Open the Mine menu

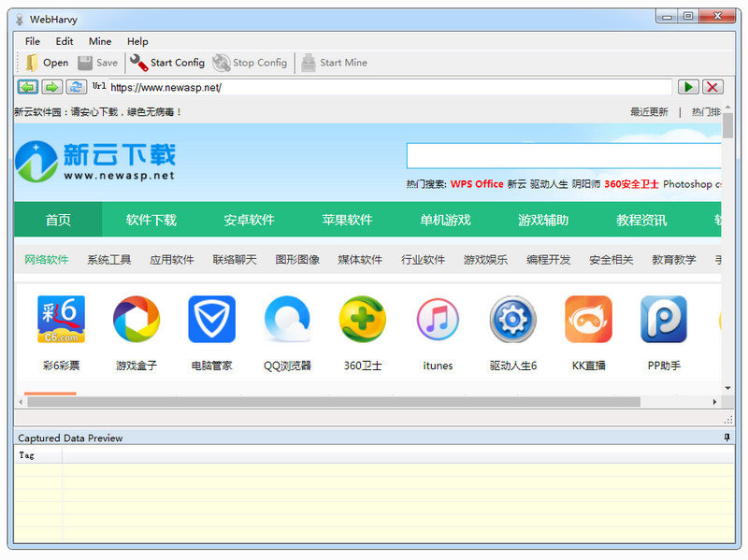point(100,41)
